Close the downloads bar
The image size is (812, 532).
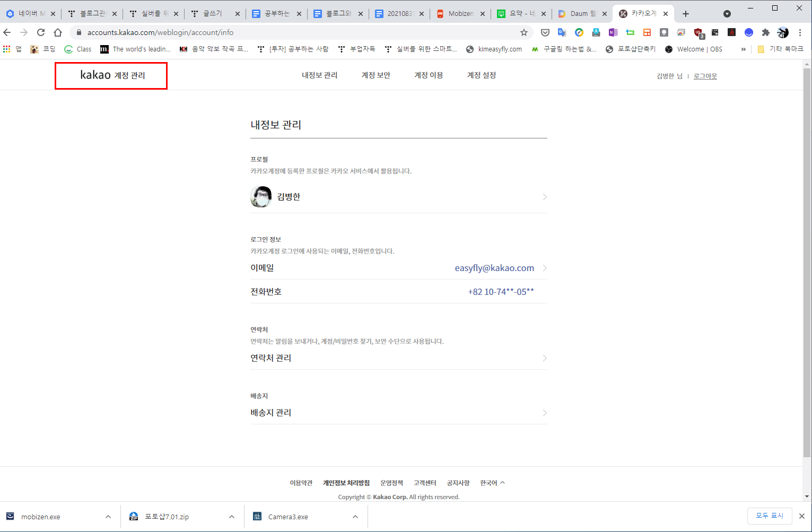pyautogui.click(x=802, y=516)
